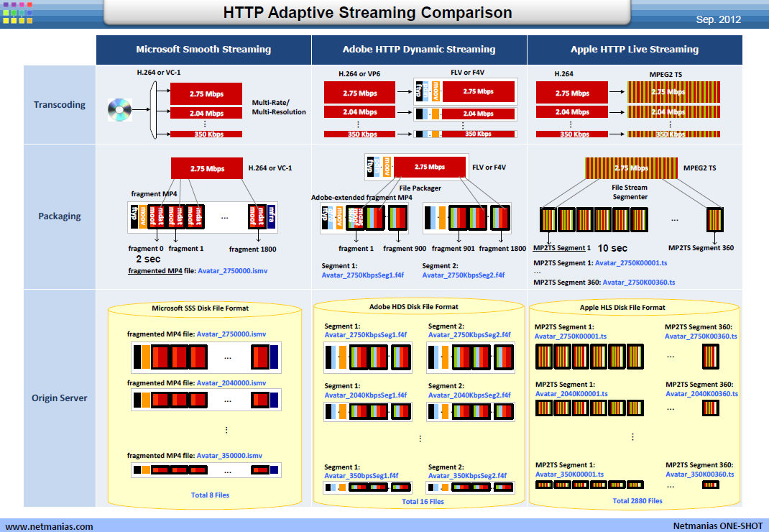This screenshot has width=769, height=532.
Task: Open Avatar_2750000.ismv link in the Origin Server row
Action: coord(231,334)
